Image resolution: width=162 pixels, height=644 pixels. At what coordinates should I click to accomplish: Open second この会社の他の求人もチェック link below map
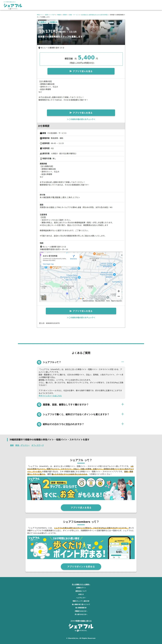(81, 318)
